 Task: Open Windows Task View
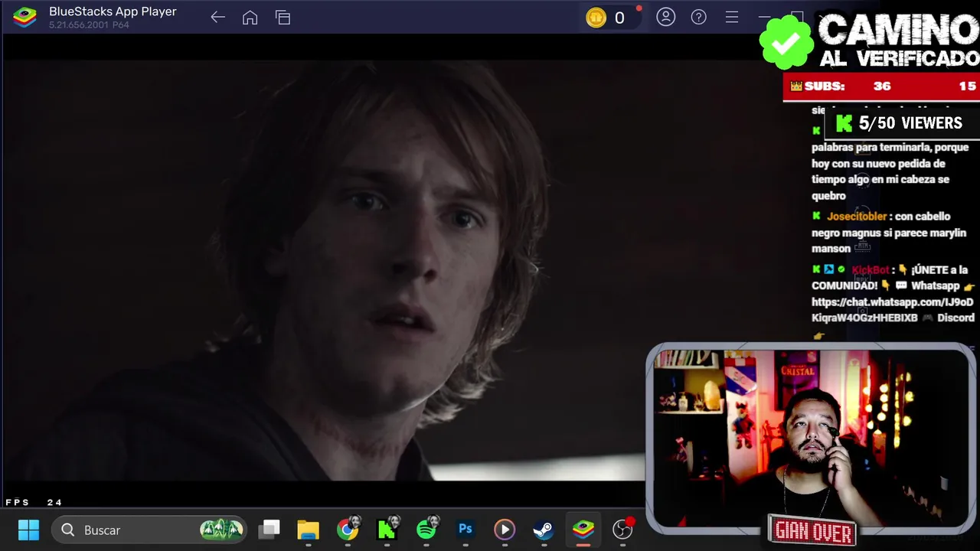pos(269,530)
